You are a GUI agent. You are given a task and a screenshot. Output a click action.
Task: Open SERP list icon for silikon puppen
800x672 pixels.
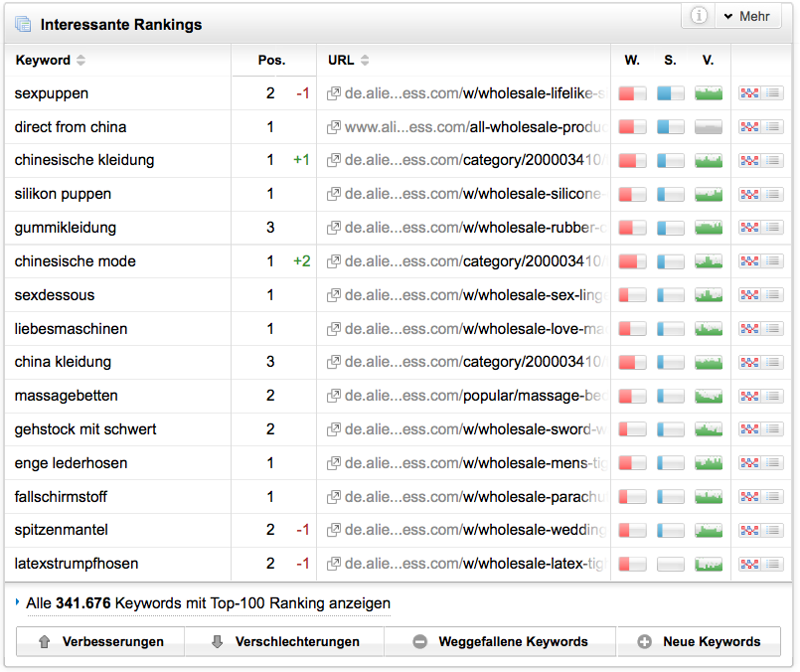click(772, 195)
